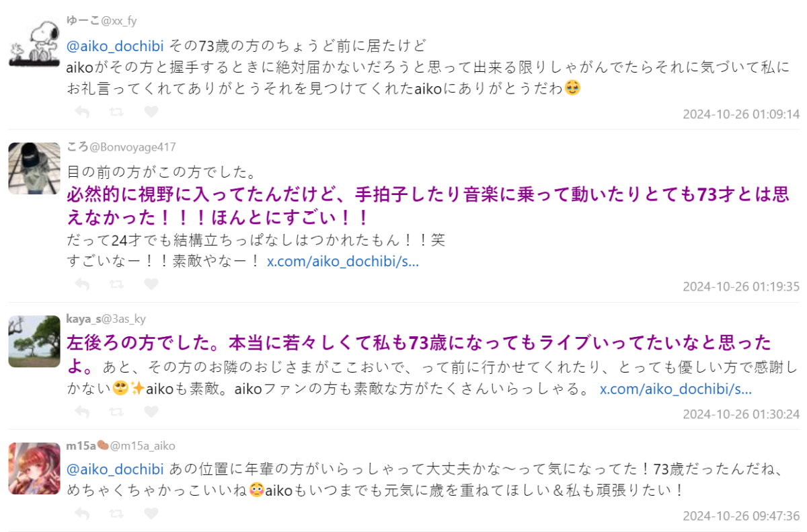Open kaya_s's tree profile avatar
This screenshot has width=807, height=532.
click(x=34, y=341)
